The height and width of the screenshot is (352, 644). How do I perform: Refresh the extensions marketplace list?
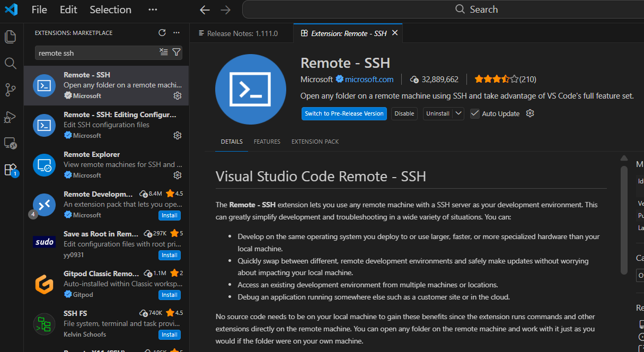pyautogui.click(x=162, y=33)
